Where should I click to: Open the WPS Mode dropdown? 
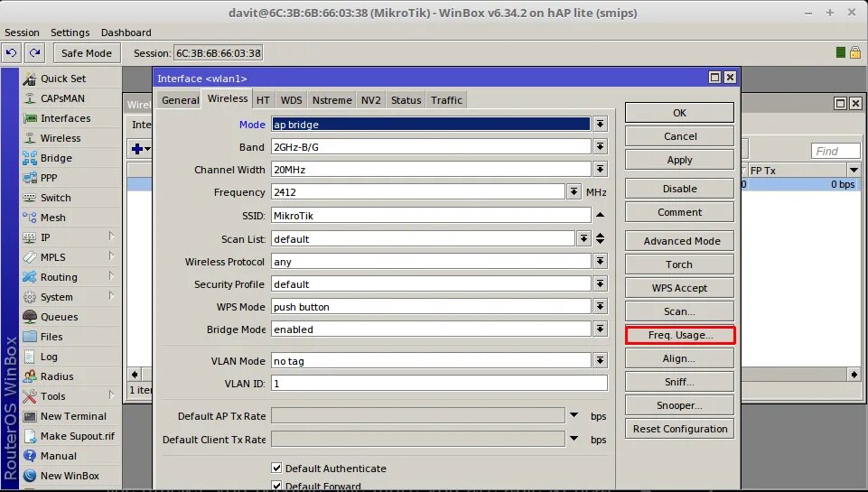[600, 307]
